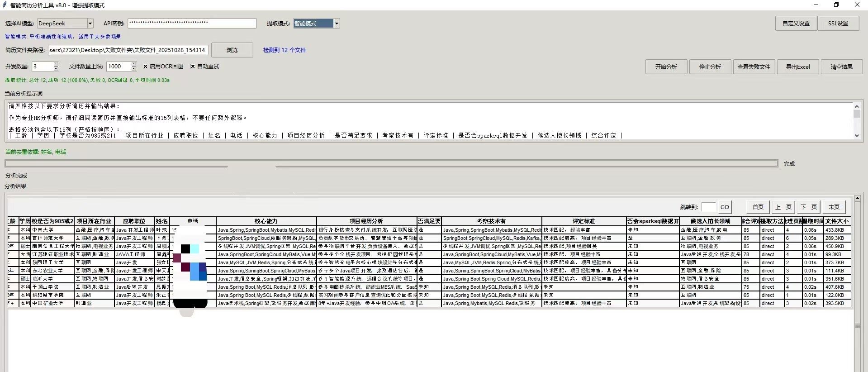Jump to last page with 末页
This screenshot has width=868, height=372.
pyautogui.click(x=834, y=207)
